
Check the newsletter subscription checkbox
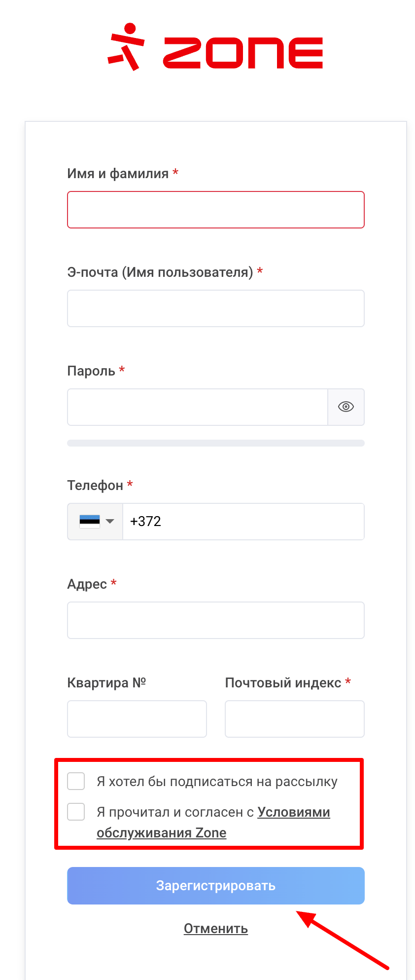point(76,782)
